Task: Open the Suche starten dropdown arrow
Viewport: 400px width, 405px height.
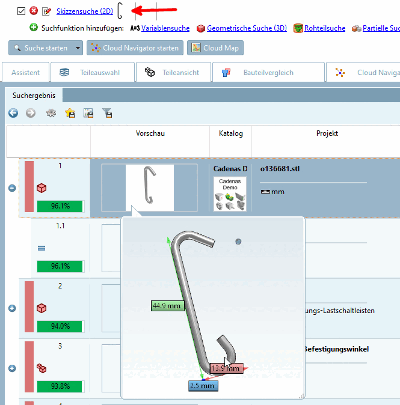Action: pos(78,48)
